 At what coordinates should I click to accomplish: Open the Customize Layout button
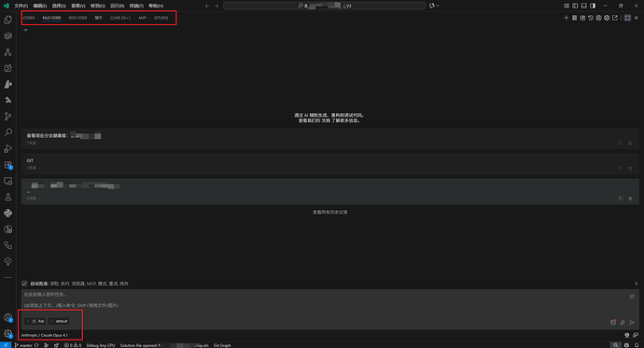click(x=567, y=6)
